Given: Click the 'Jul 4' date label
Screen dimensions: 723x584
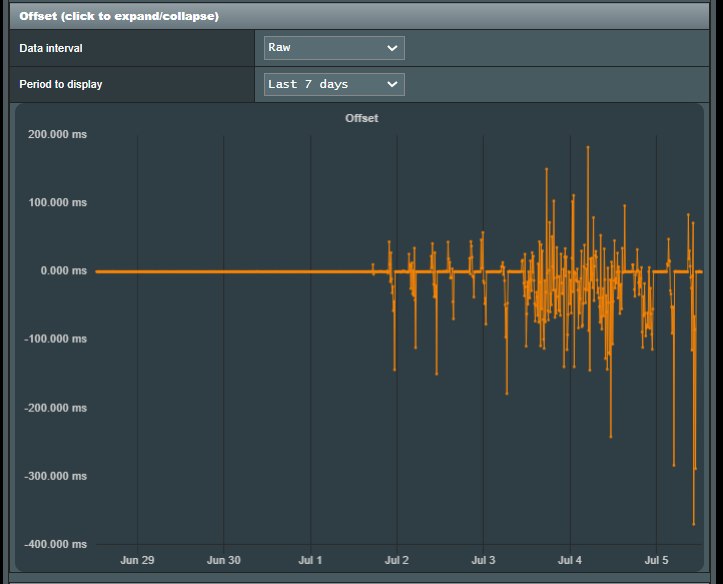Looking at the screenshot, I should click(570, 560).
